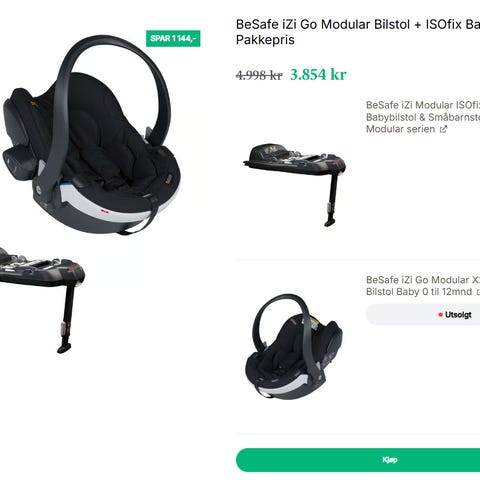
Task: Click the Bilstol Baby 0 til 12mnd text
Action: [419, 292]
